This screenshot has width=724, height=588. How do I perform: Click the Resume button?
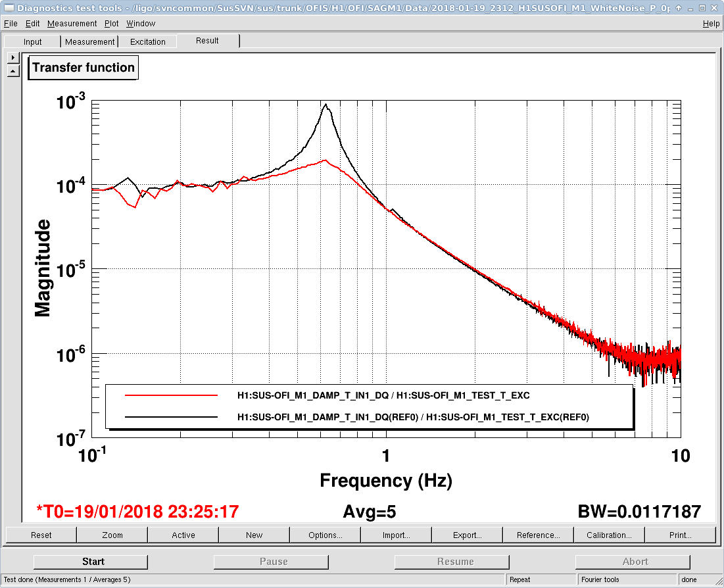[452, 562]
